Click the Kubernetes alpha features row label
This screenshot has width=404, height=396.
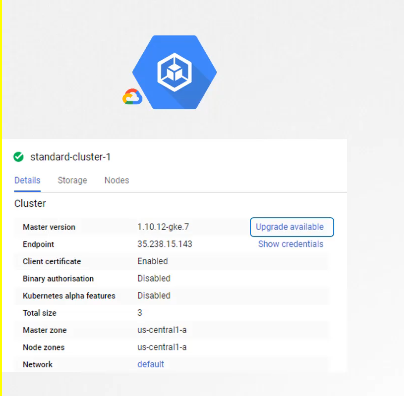pyautogui.click(x=69, y=296)
